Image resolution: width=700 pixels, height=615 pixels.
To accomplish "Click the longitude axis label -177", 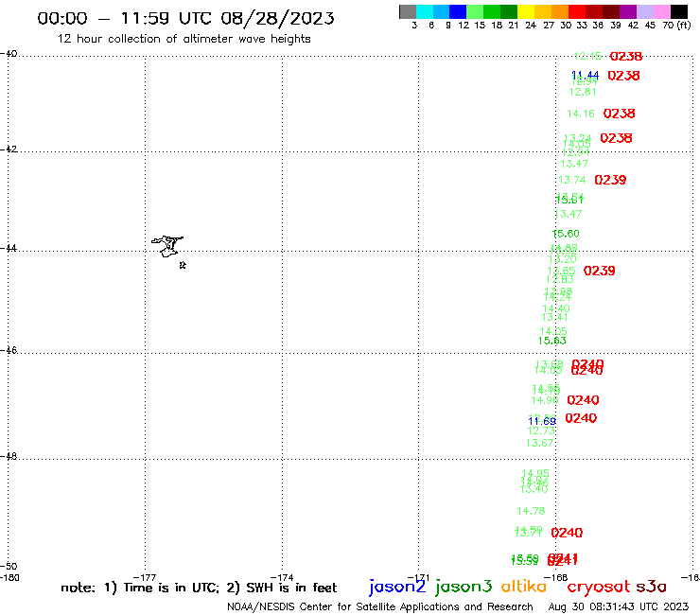I will (x=145, y=578).
